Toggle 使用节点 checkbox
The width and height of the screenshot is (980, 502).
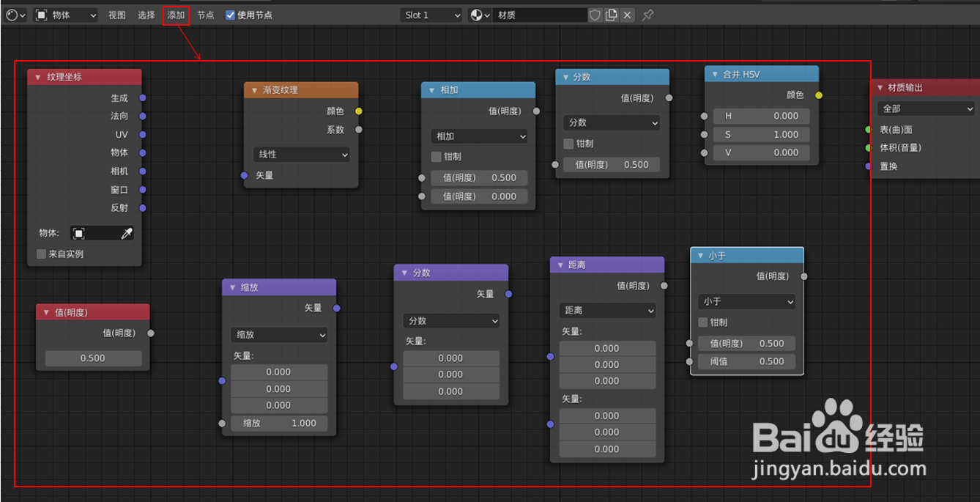(230, 15)
